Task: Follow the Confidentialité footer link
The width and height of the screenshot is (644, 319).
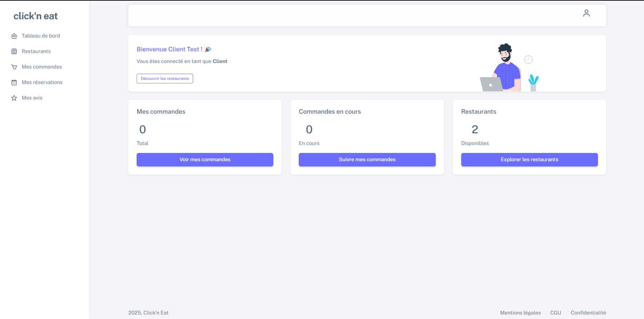Action: point(588,313)
